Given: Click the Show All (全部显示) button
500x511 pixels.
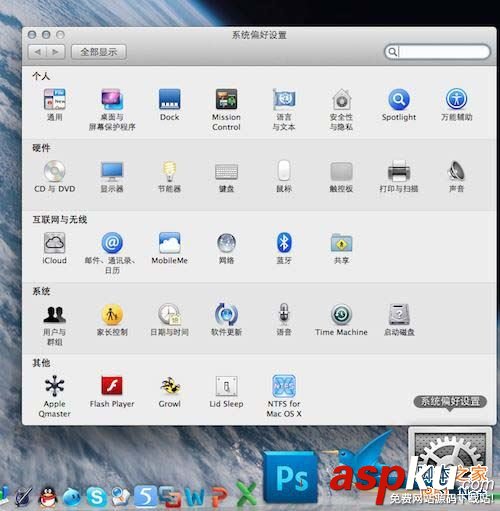Looking at the screenshot, I should 99,52.
